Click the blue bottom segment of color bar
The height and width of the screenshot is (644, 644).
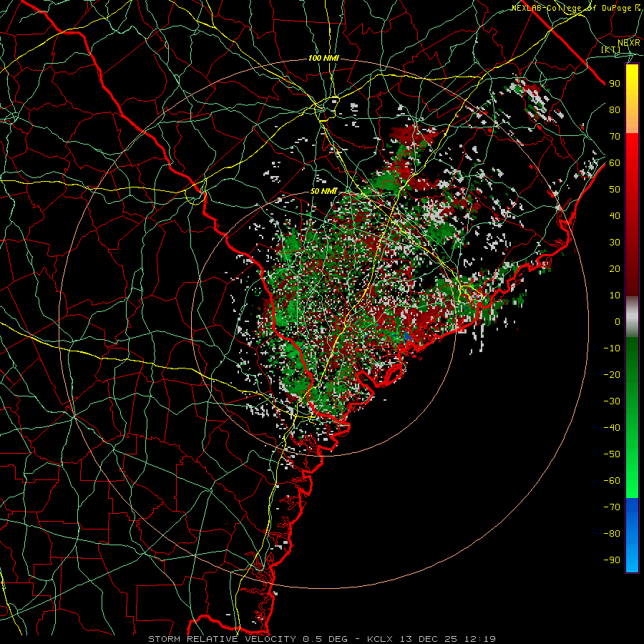pyautogui.click(x=632, y=535)
